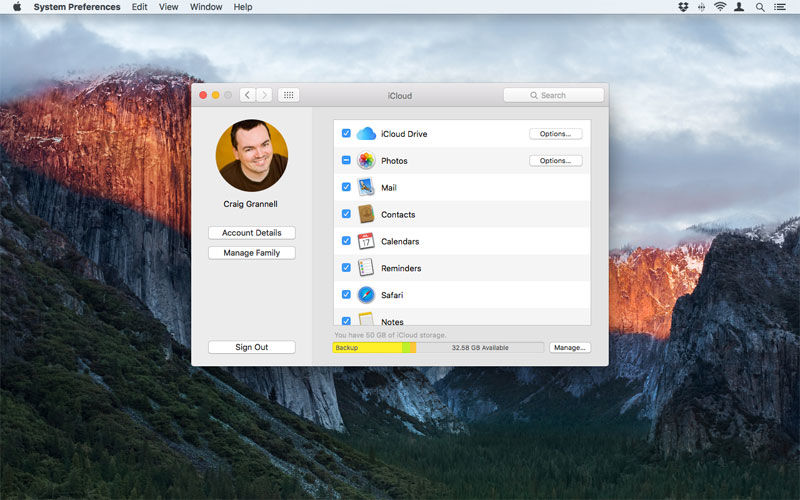Click the iCloud Drive cloud icon

click(366, 134)
